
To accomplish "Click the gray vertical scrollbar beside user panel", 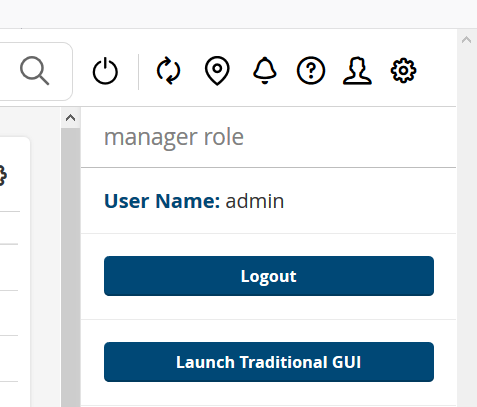I will pyautogui.click(x=70, y=267).
